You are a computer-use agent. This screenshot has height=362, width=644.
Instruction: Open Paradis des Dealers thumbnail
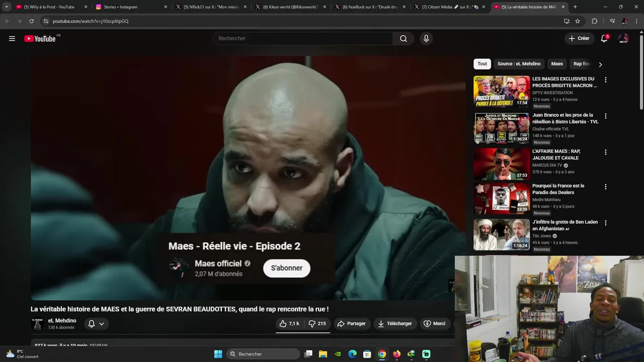(502, 199)
